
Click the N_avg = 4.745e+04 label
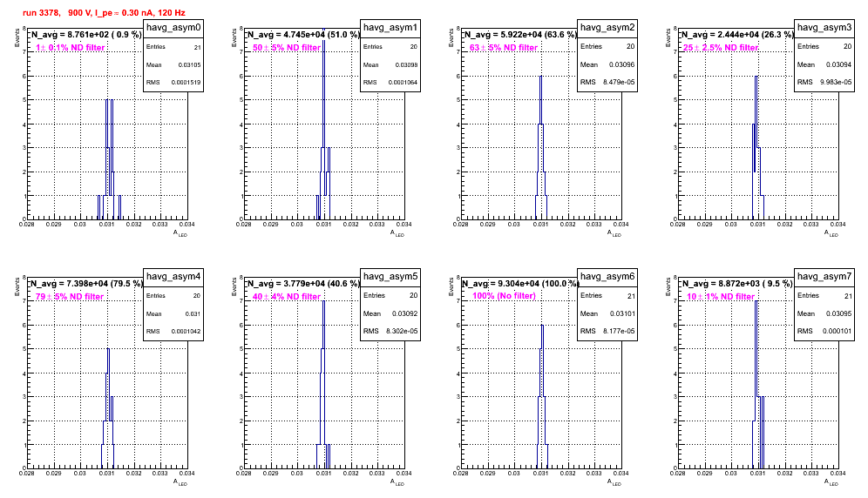click(x=303, y=34)
